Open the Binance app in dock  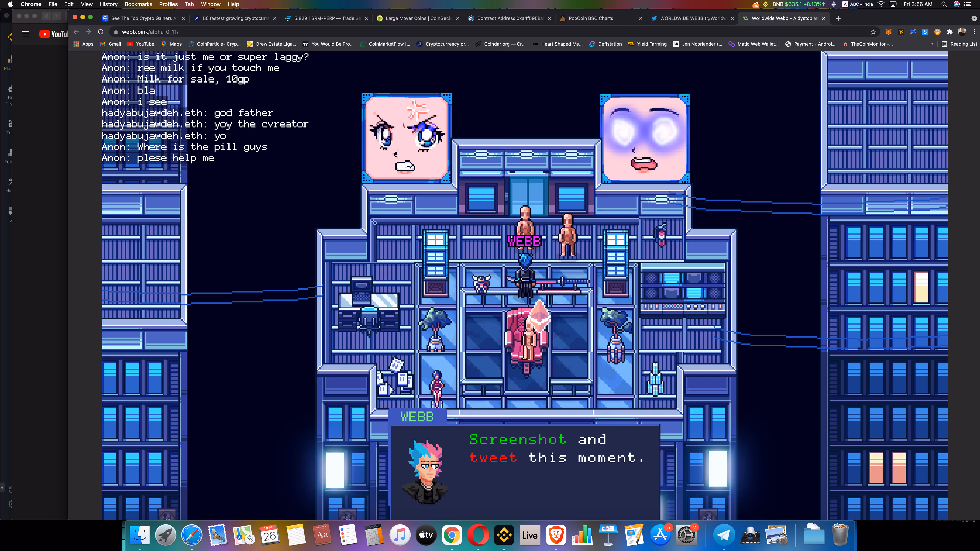504,535
